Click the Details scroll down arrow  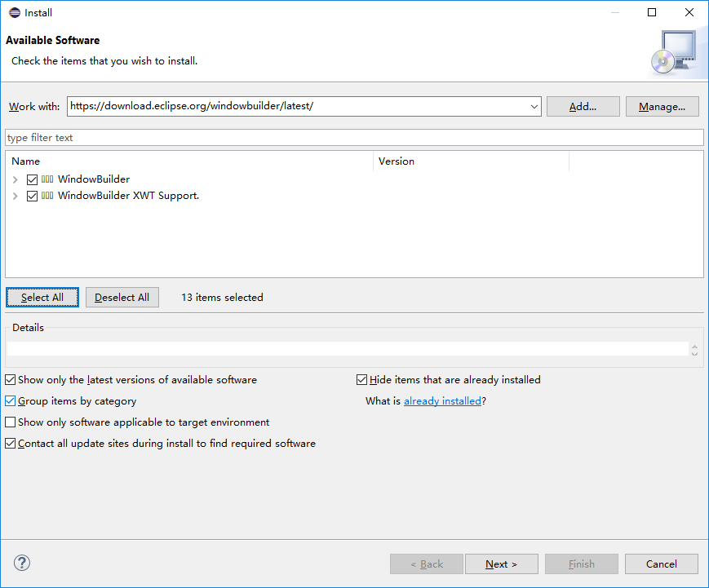695,353
